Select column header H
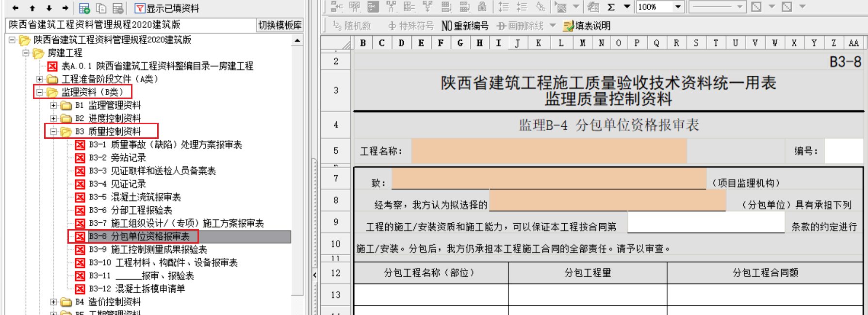The image size is (868, 315). pyautogui.click(x=479, y=43)
